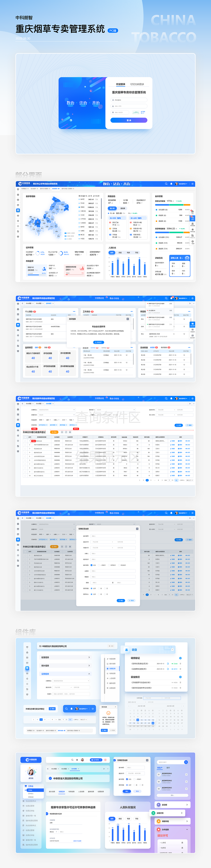Click the 更多 button under the 零售户 list
This screenshot has height=868, width=211.
(172, 795)
